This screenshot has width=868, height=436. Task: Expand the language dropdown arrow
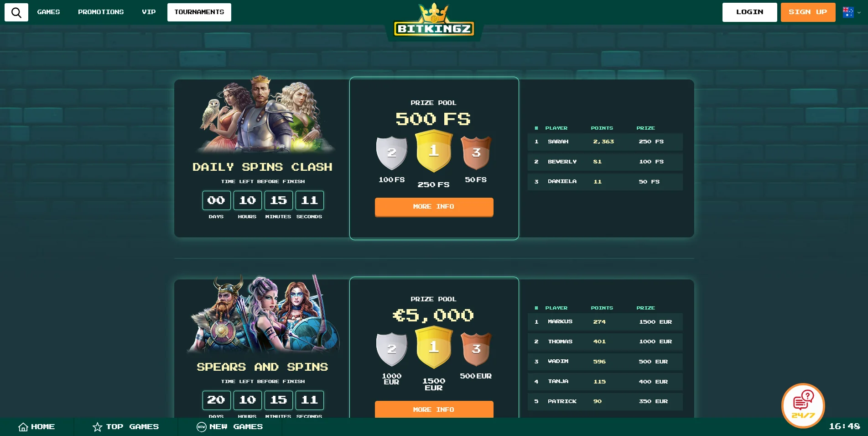859,13
